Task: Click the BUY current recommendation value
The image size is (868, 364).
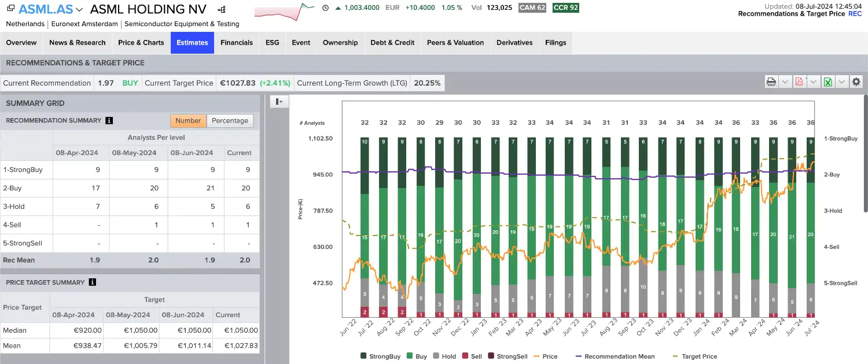Action: (x=130, y=83)
